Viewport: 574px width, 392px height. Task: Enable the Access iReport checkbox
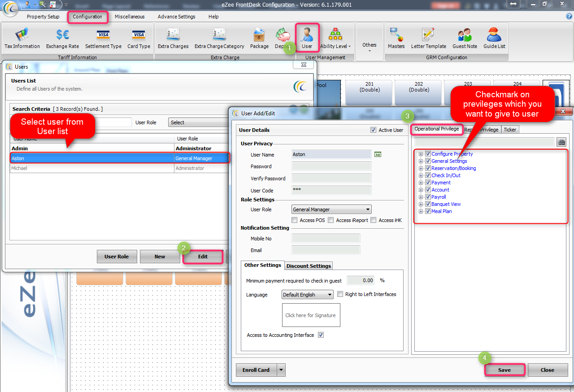330,220
